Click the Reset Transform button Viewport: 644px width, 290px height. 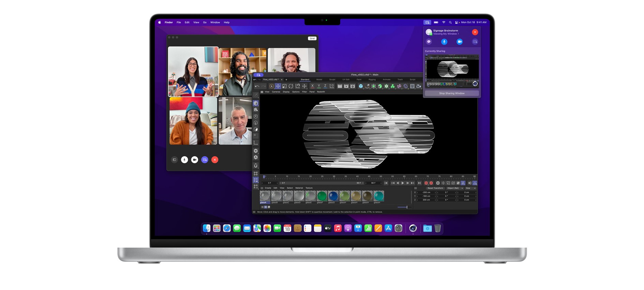click(435, 188)
